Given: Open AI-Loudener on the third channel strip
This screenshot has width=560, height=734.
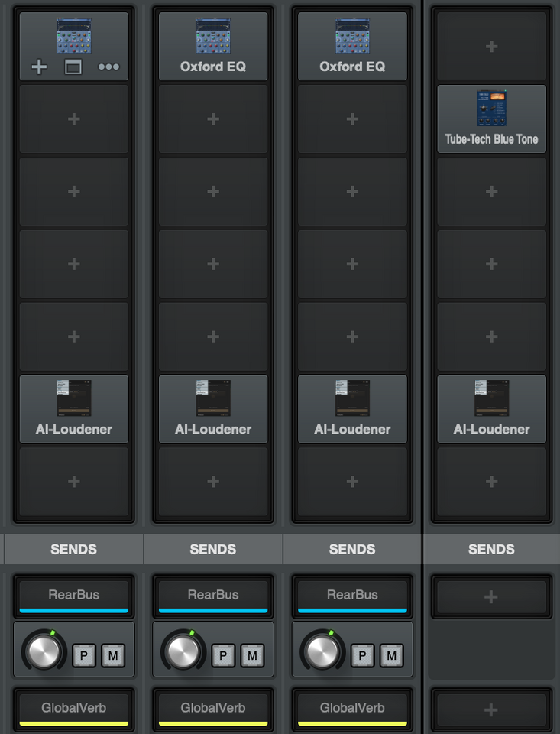Looking at the screenshot, I should click(352, 409).
